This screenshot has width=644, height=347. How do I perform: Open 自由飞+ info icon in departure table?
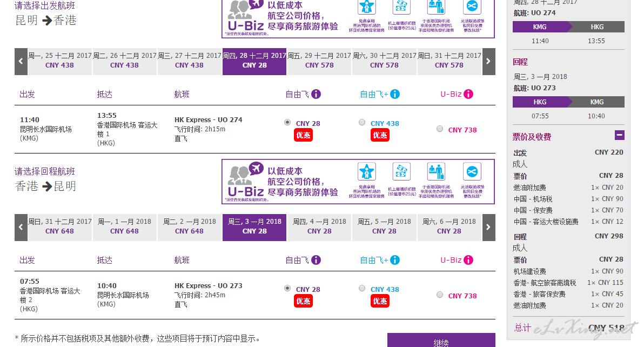(x=395, y=94)
